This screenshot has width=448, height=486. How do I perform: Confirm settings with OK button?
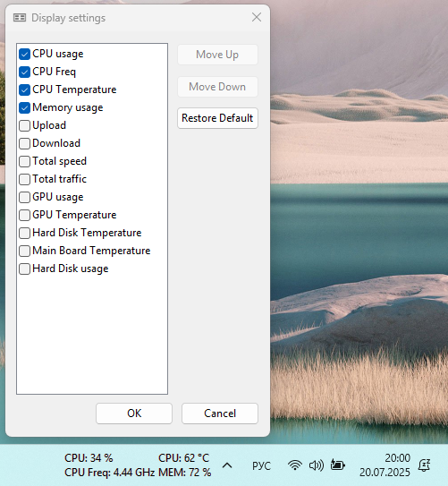click(134, 414)
